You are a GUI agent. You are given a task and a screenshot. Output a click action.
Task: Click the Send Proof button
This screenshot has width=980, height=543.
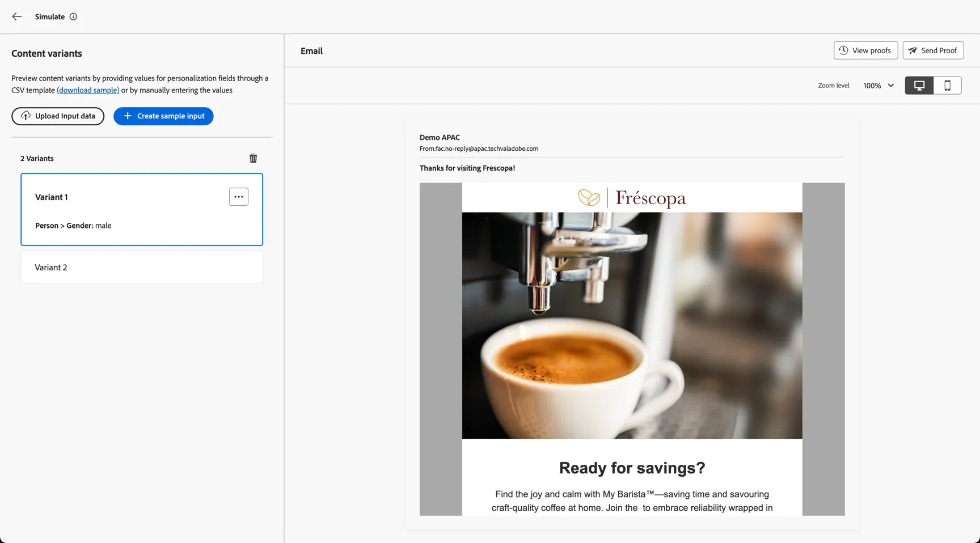point(933,50)
